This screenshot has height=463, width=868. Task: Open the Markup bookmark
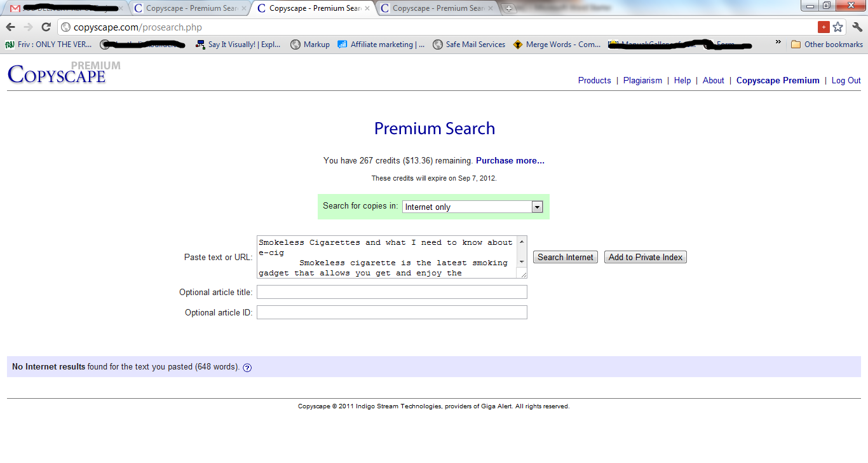coord(310,45)
